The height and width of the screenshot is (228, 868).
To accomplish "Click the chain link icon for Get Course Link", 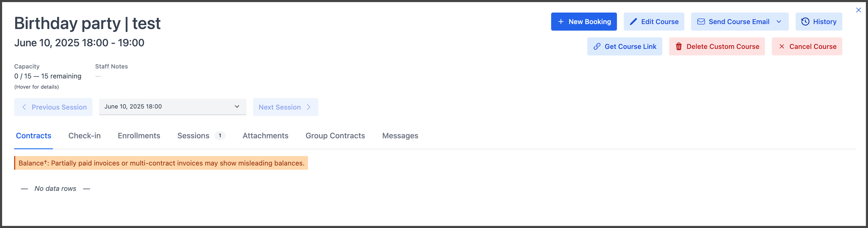I will click(x=597, y=46).
